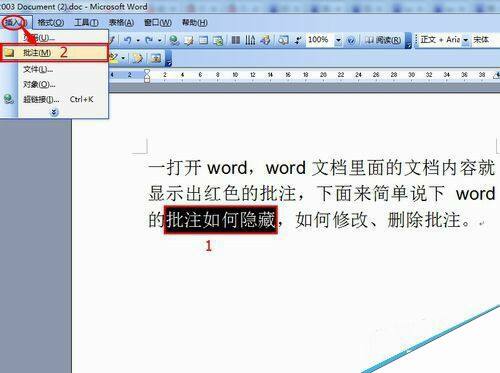Image resolution: width=500 pixels, height=373 pixels.
Task: Click the 正文 + Aria style box
Action: point(440,40)
